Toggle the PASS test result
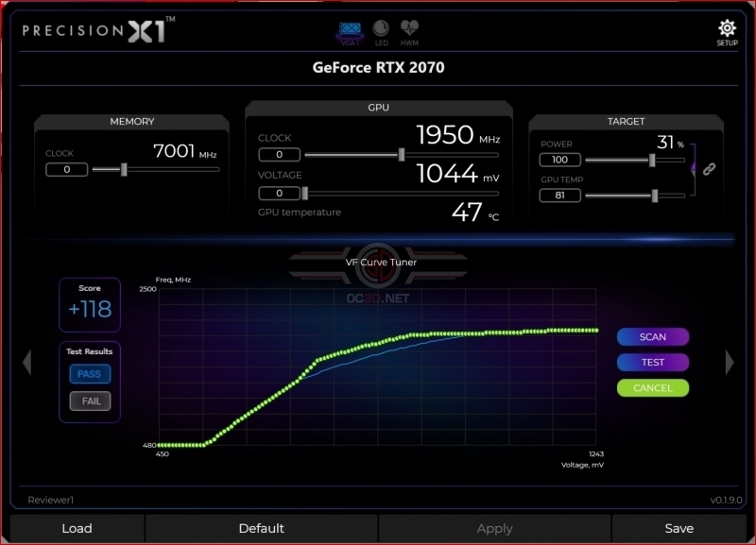 coord(88,373)
